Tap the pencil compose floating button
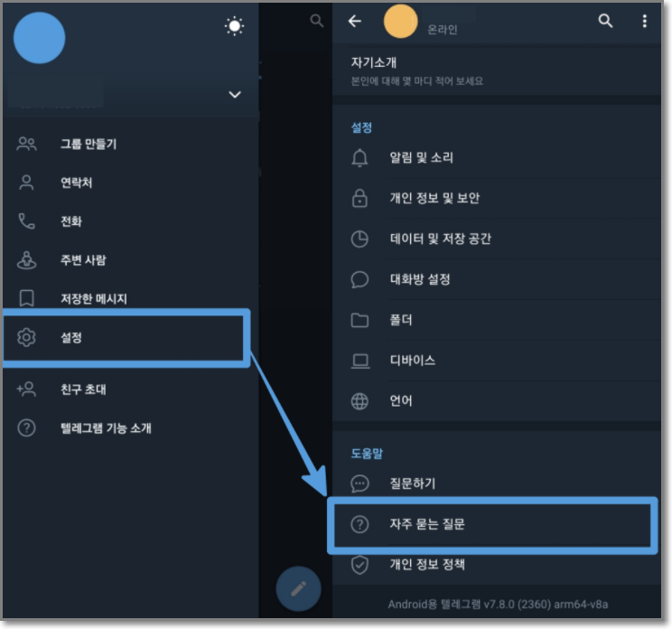Image resolution: width=672 pixels, height=629 pixels. (298, 588)
